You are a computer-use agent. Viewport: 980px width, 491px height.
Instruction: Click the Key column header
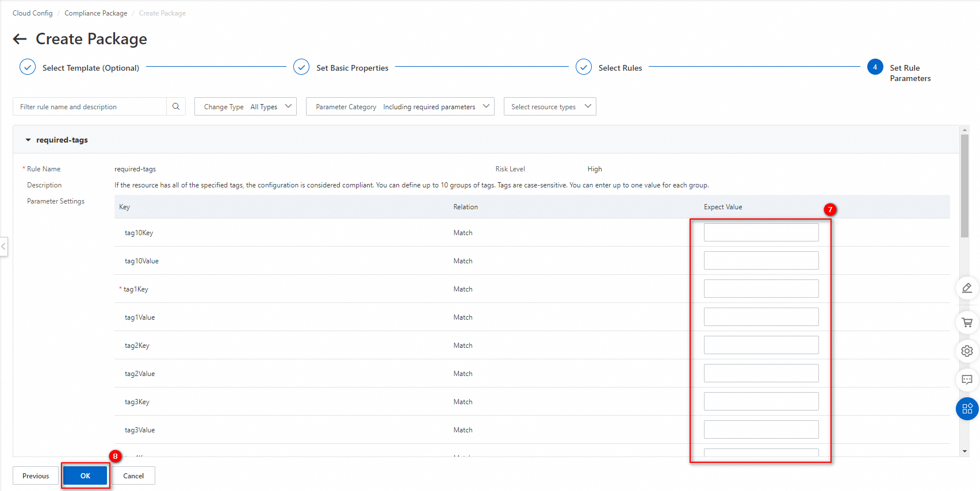124,207
